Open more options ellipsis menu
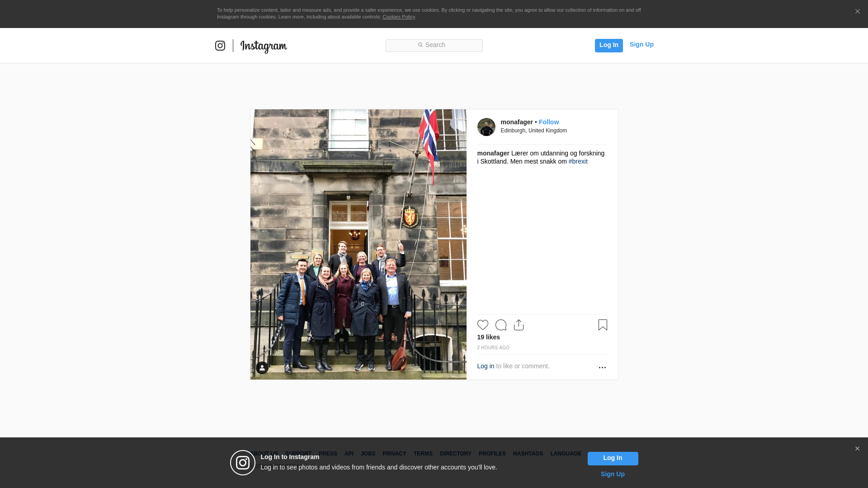This screenshot has height=488, width=868. coord(602,367)
